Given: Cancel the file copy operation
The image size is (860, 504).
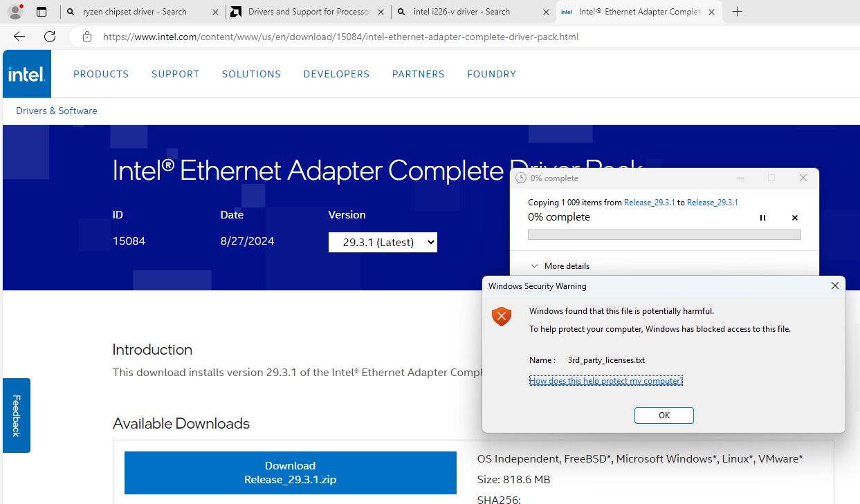Looking at the screenshot, I should pos(795,217).
